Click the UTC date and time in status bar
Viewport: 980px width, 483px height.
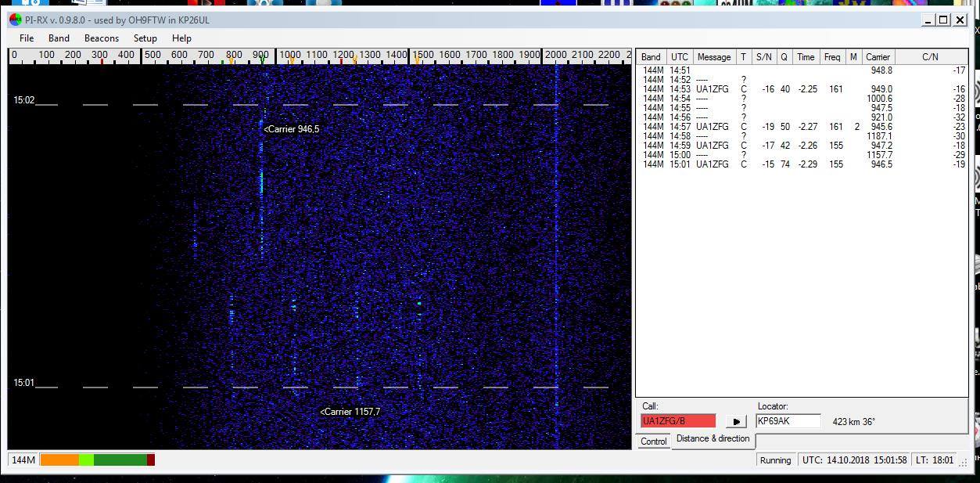pos(854,460)
